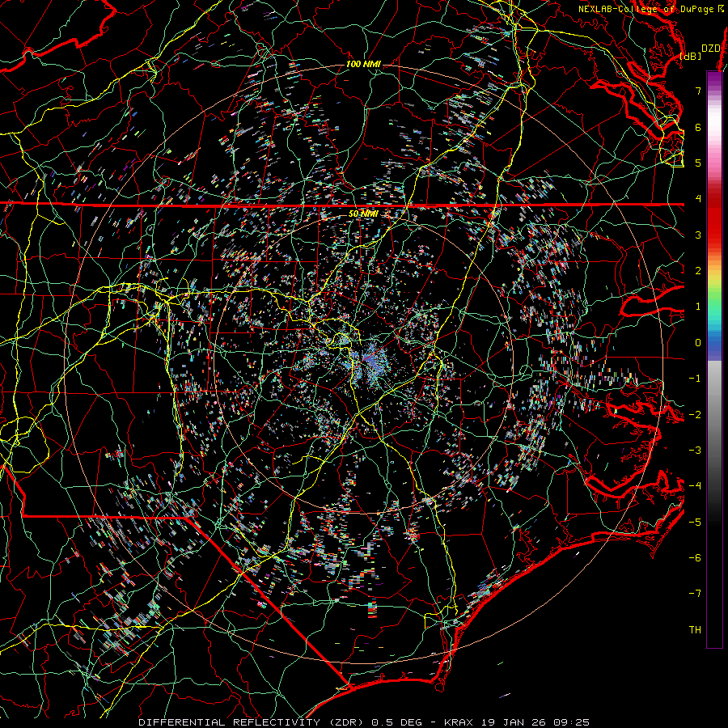Screen dimensions: 728x728
Task: Click the [dB] units label
Action: point(691,56)
